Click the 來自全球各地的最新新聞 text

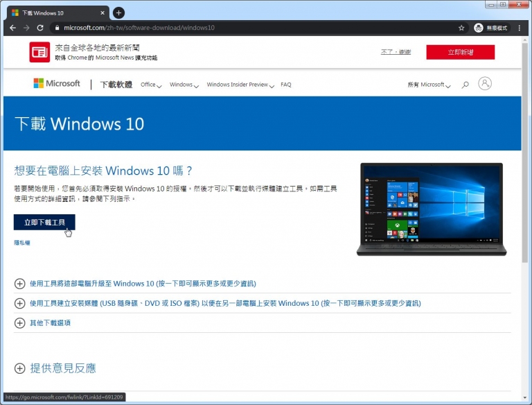tap(98, 48)
